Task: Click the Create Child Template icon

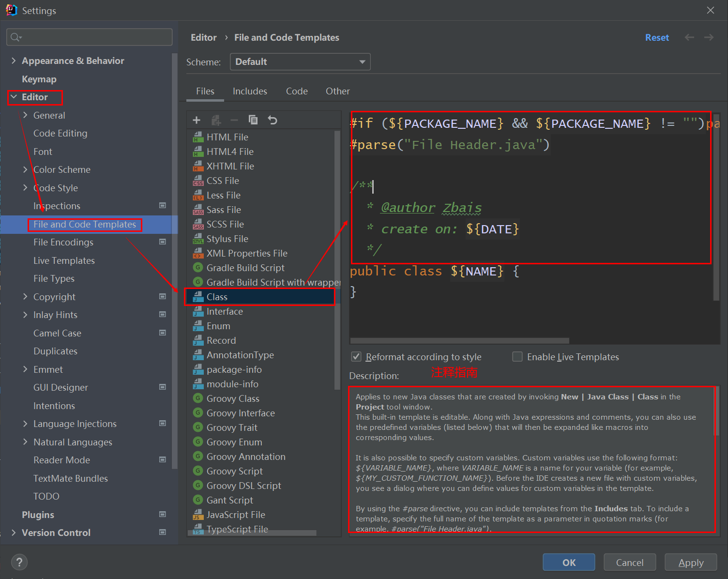Action: point(216,120)
